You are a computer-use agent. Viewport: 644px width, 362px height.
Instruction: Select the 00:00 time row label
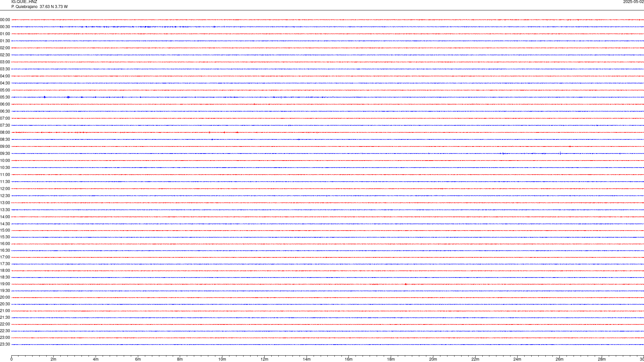(x=5, y=20)
